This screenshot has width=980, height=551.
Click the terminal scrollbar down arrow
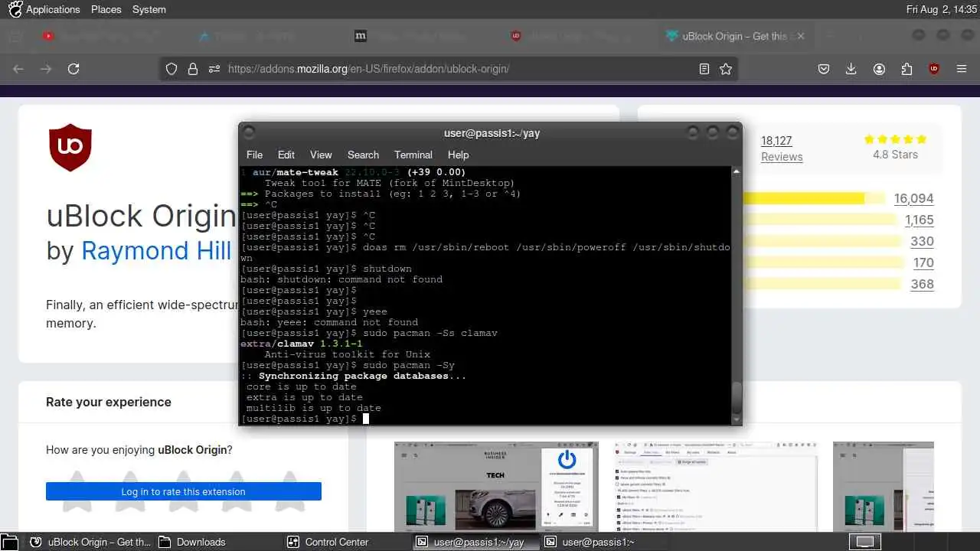tap(737, 419)
